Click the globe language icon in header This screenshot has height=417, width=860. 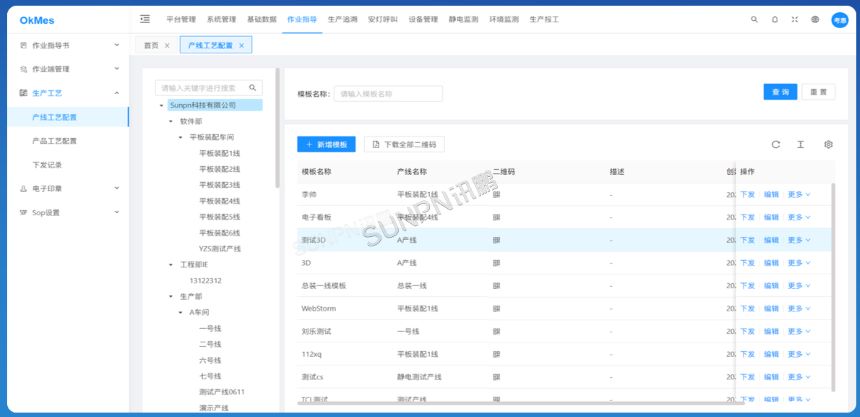pyautogui.click(x=815, y=19)
